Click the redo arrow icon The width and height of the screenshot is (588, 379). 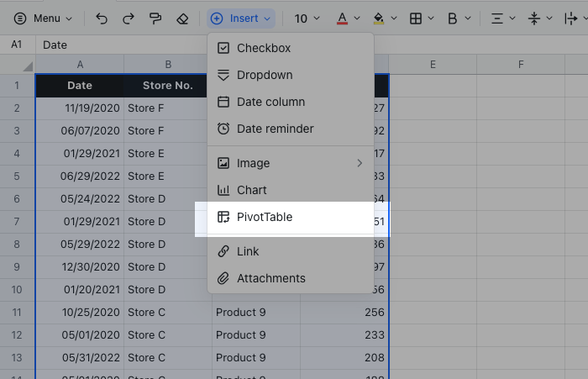point(128,18)
